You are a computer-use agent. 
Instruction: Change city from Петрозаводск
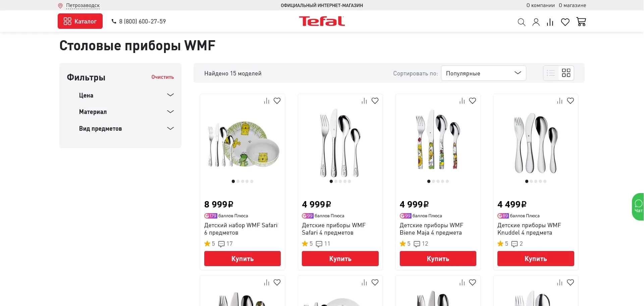click(x=82, y=5)
